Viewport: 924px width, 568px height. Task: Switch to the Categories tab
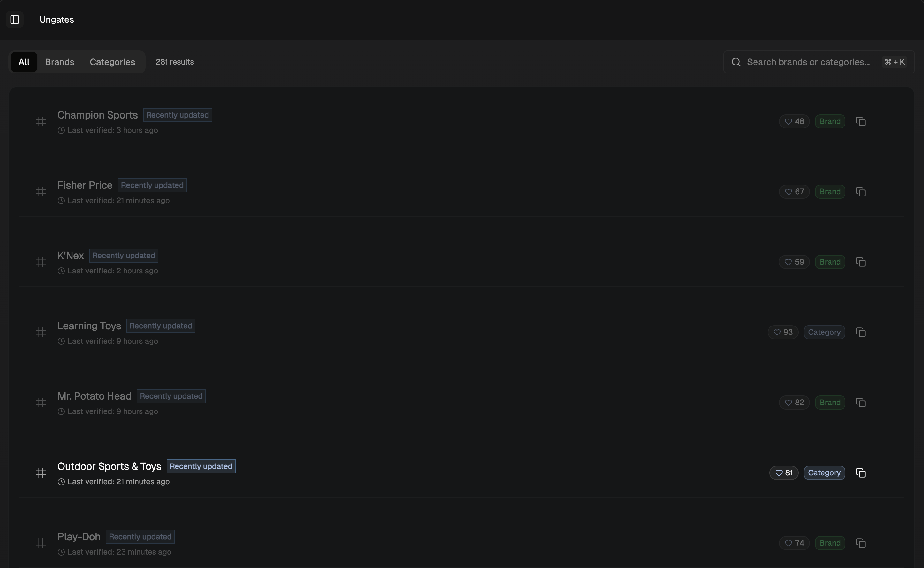pyautogui.click(x=112, y=62)
